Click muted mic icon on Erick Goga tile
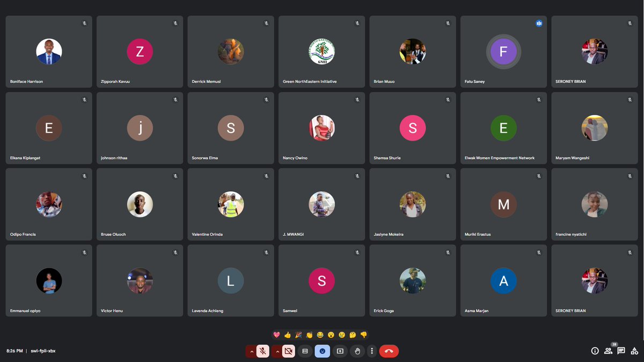This screenshot has height=362, width=644. pyautogui.click(x=448, y=253)
